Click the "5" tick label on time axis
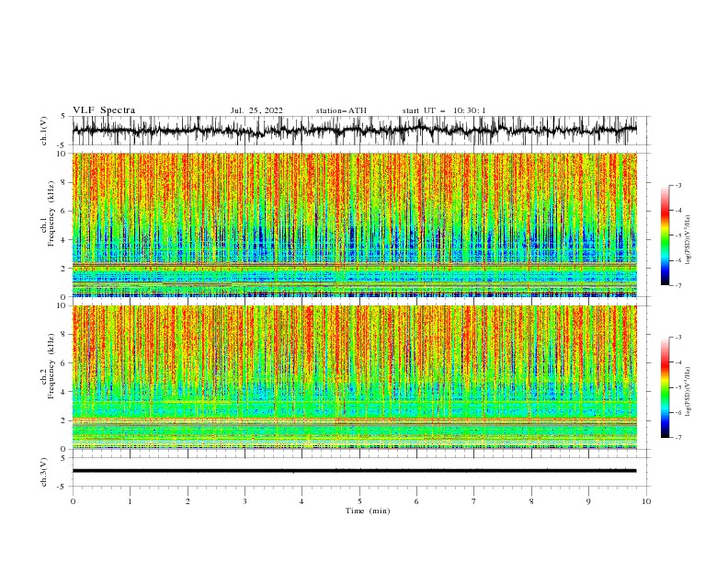Image resolution: width=728 pixels, height=563 pixels. pyautogui.click(x=359, y=501)
